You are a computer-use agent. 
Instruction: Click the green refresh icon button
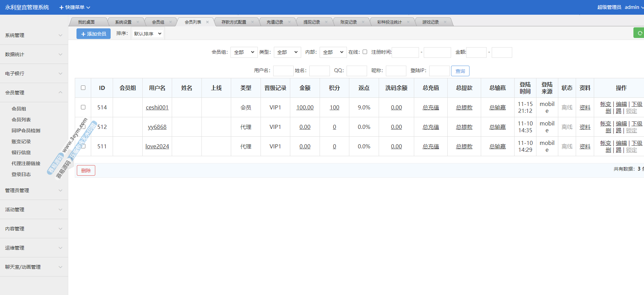coord(639,33)
